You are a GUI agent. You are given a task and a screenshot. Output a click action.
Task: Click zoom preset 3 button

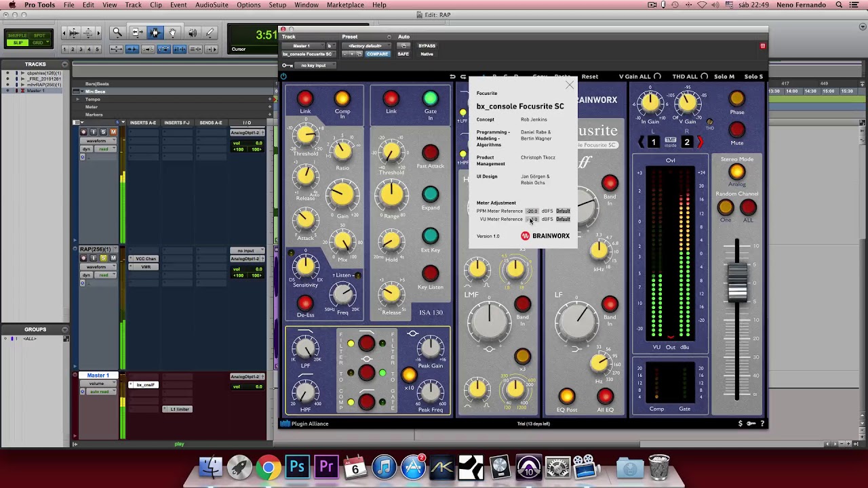click(81, 49)
